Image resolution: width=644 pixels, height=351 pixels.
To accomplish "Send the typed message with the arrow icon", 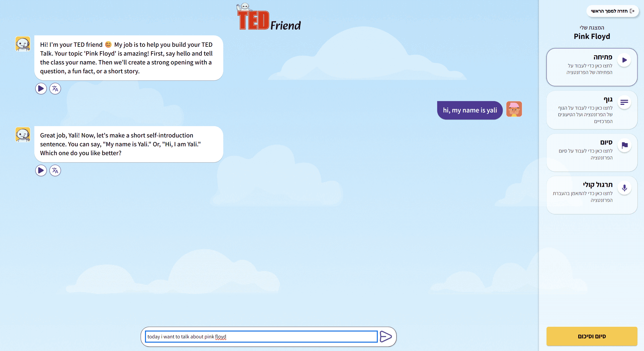I will [x=386, y=337].
